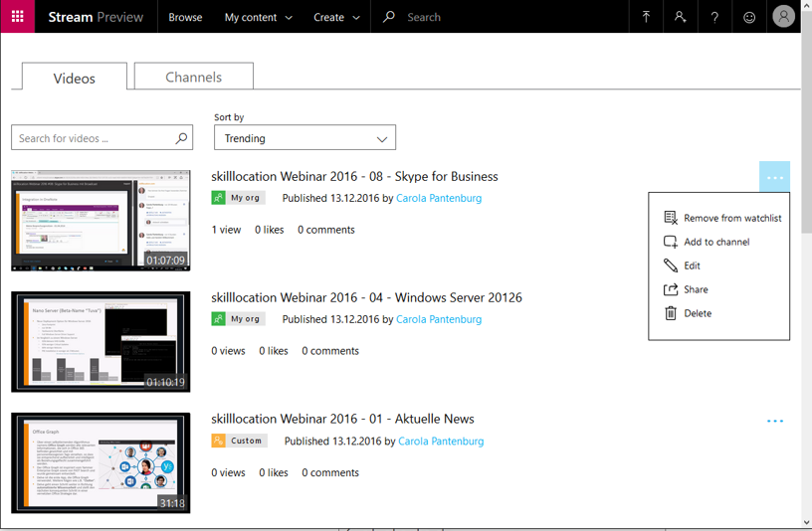Viewport: 812px width, 531px height.
Task: Click My org icon of Windows Server 20126 video
Action: point(219,319)
